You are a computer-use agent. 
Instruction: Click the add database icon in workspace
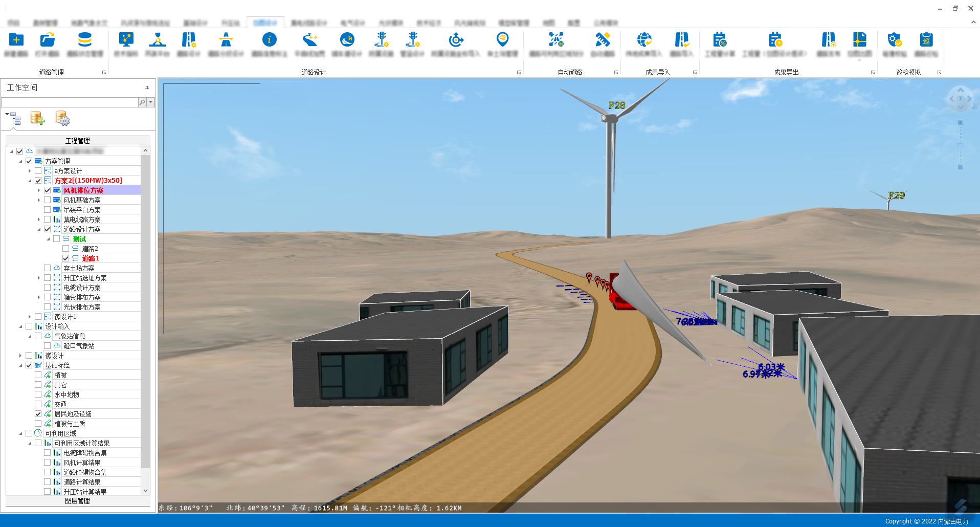pos(37,118)
